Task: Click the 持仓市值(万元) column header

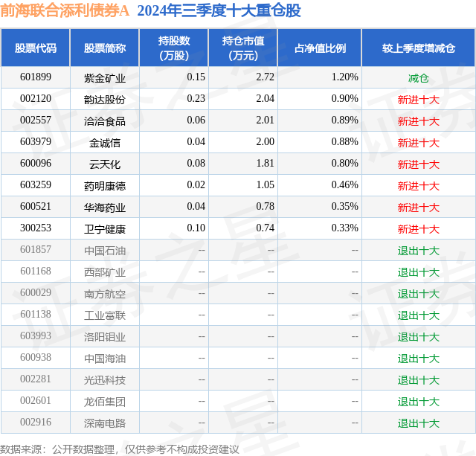Action: coord(243,48)
